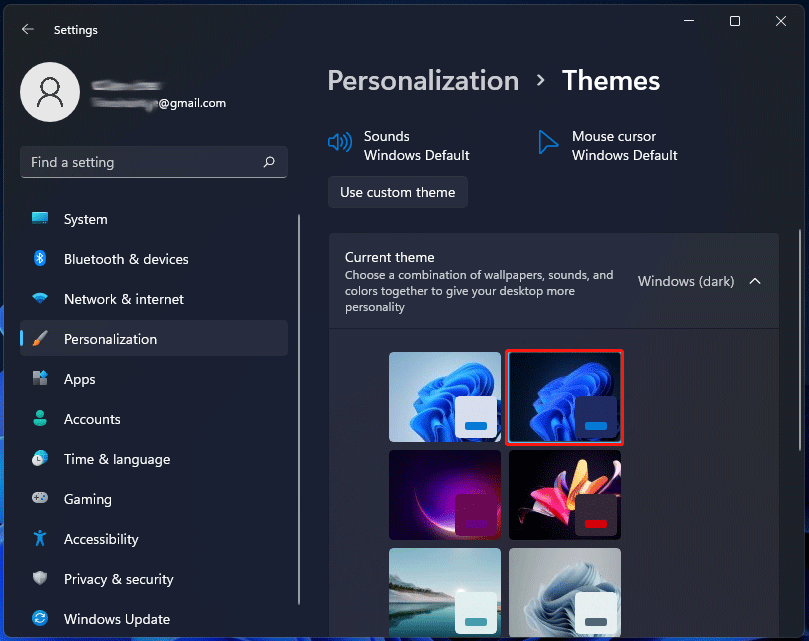Click the Apps icon in sidebar
This screenshot has height=641, width=809.
click(40, 378)
